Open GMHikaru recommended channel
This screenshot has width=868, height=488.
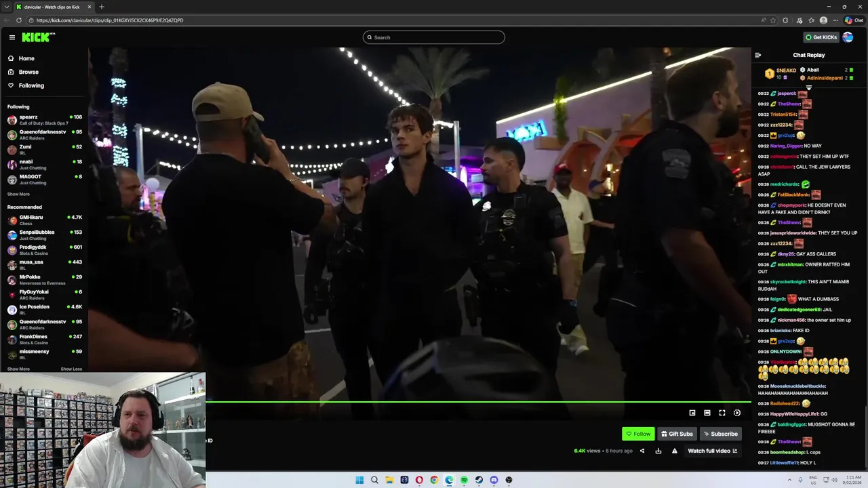(x=44, y=220)
